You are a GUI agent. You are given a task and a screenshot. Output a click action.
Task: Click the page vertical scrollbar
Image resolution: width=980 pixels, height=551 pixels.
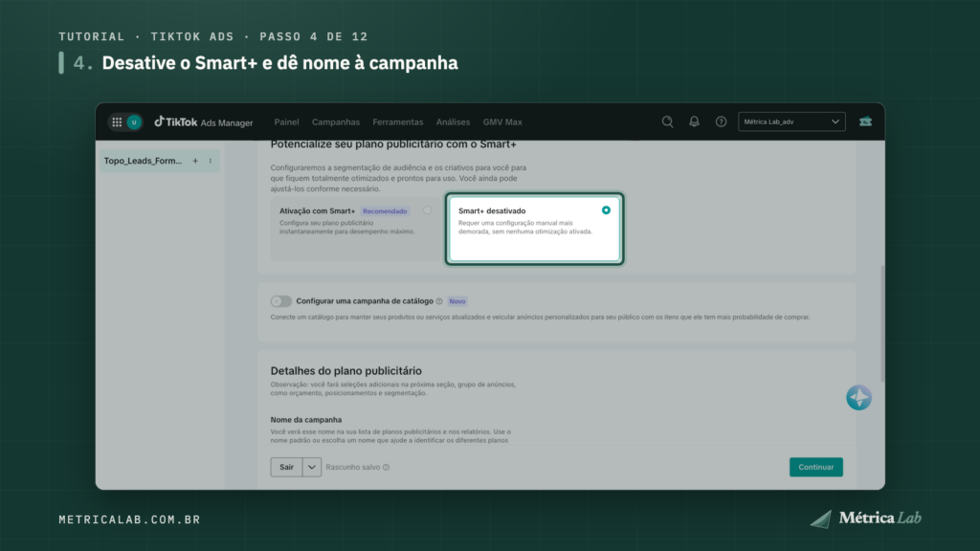coord(881,323)
